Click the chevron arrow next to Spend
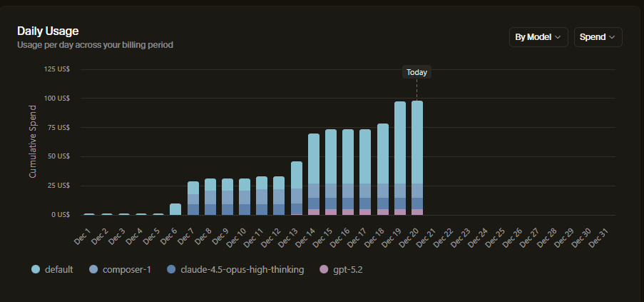This screenshot has width=644, height=302. point(612,37)
